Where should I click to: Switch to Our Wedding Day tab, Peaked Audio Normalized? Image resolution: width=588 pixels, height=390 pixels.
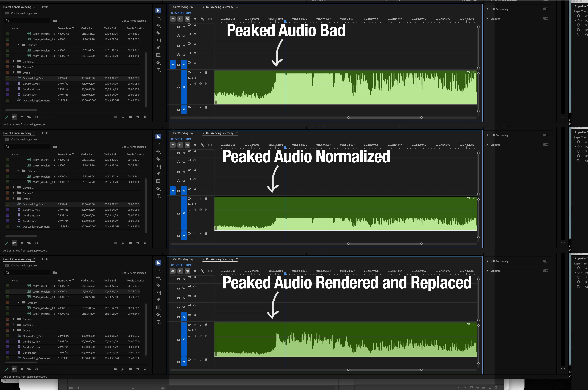click(183, 133)
